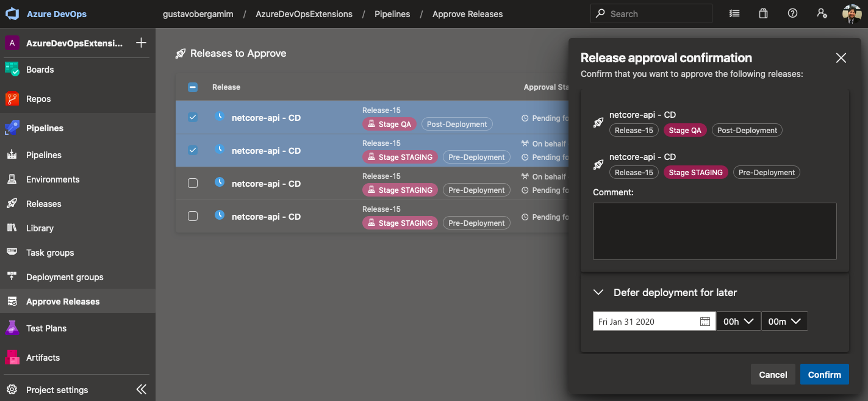Click the Comment text area

point(714,231)
